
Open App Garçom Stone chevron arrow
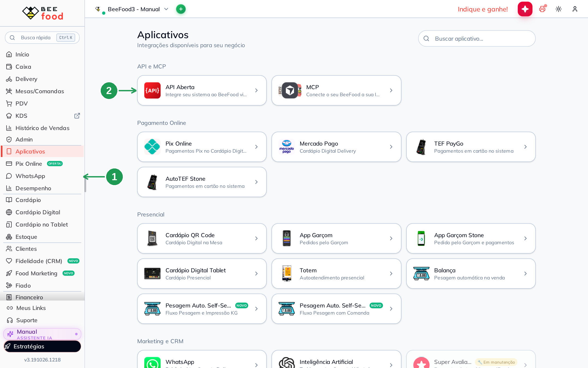525,238
